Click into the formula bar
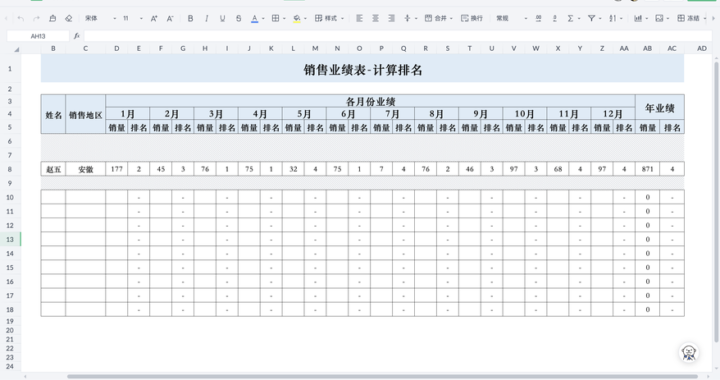 (x=398, y=36)
